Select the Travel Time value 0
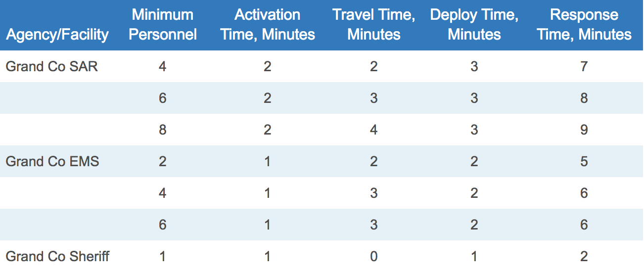Viewport: 644px width, 278px height. click(x=373, y=257)
